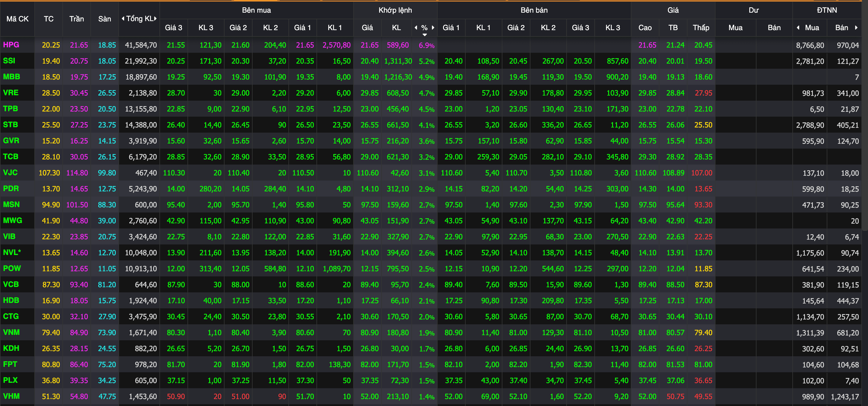Open the GVR stock symbol
This screenshot has width=868, height=406.
[x=11, y=140]
